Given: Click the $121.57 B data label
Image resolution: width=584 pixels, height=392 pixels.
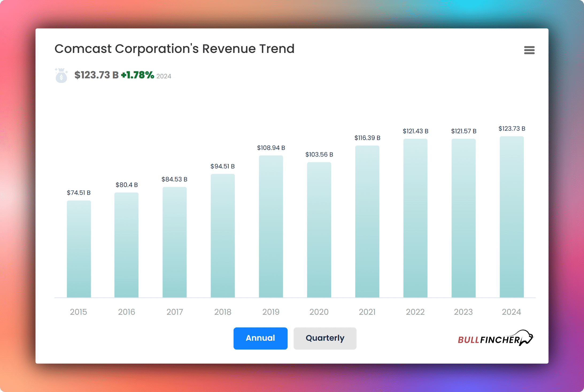Looking at the screenshot, I should (x=464, y=131).
